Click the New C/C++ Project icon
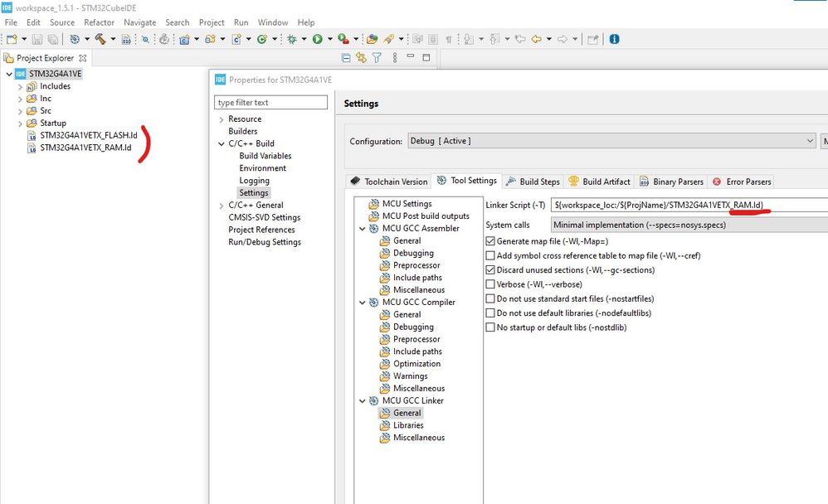This screenshot has height=504, width=828. [x=184, y=39]
